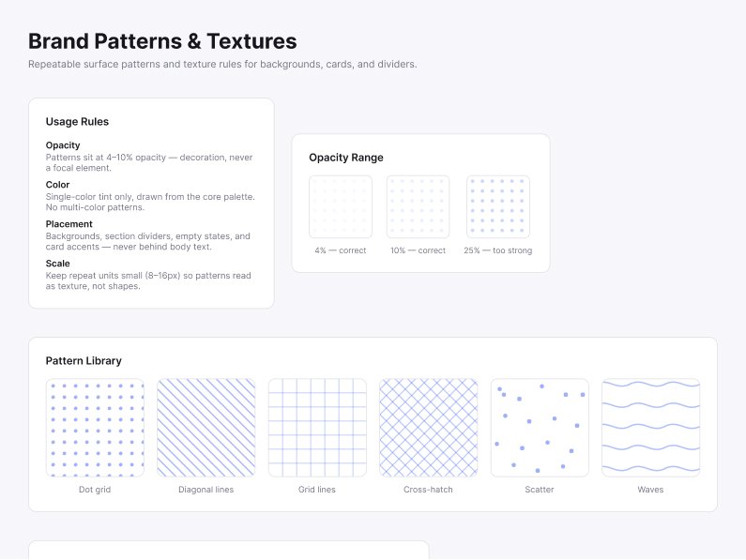746x560 pixels.
Task: Click the Cross-hatch caption text
Action: (428, 490)
